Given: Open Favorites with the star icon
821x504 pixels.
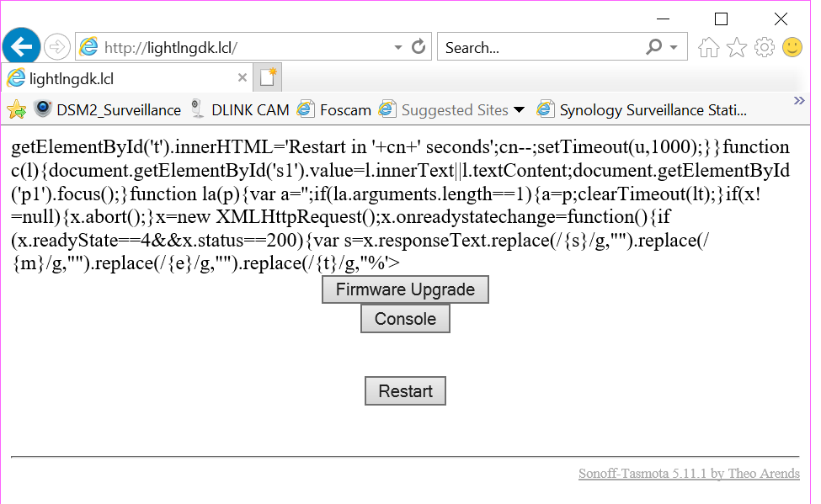Looking at the screenshot, I should (737, 48).
